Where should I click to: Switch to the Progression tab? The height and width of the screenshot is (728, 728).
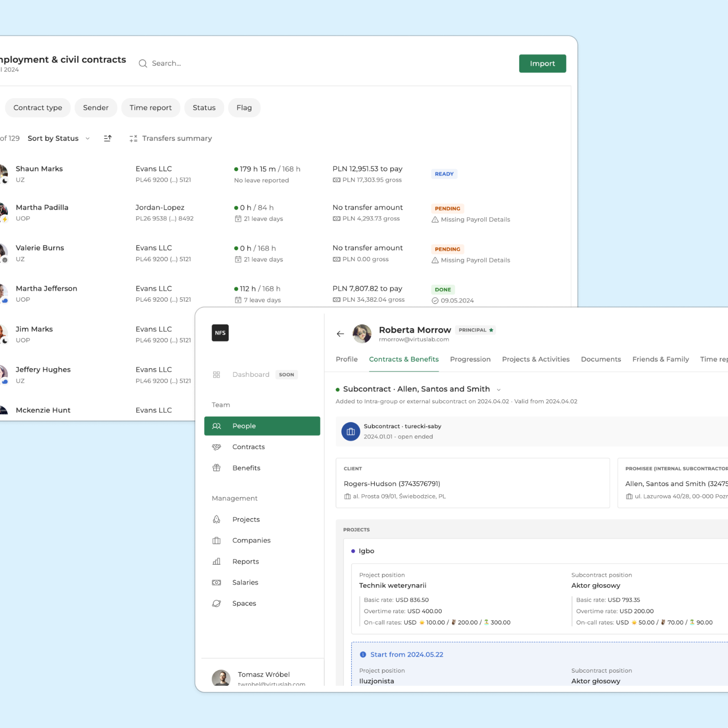[x=470, y=359]
